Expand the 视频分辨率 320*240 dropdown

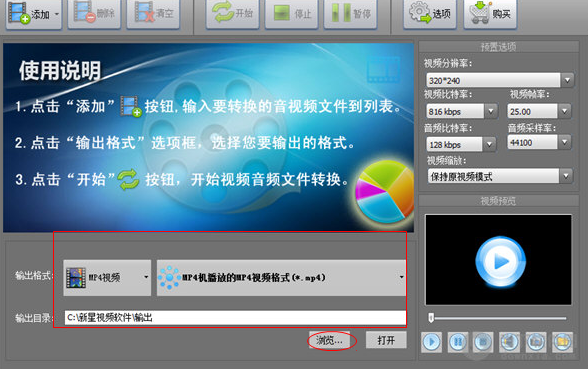coord(500,80)
